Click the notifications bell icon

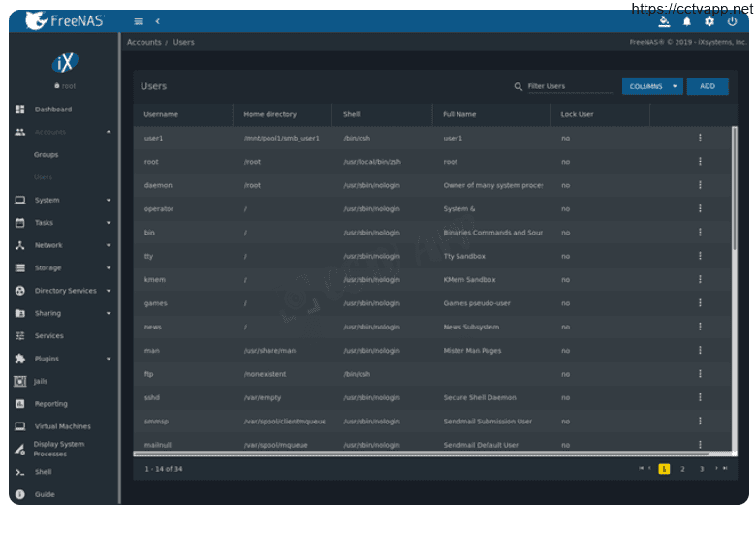coord(687,21)
